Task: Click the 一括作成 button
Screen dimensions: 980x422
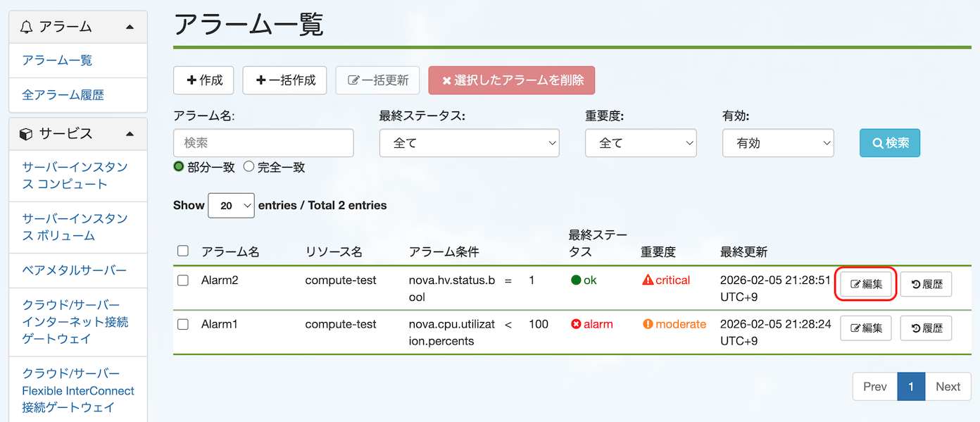Action: click(284, 80)
